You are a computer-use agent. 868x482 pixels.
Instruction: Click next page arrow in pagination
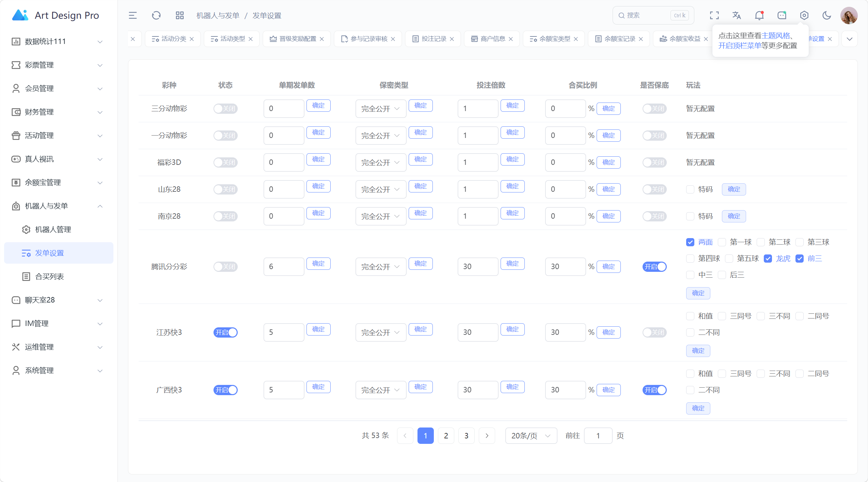click(x=487, y=436)
